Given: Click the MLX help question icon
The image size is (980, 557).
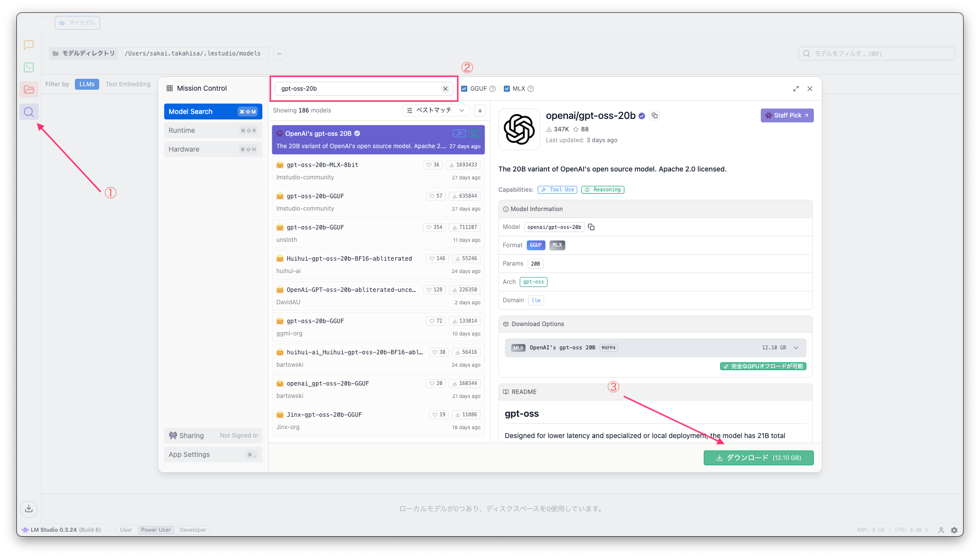Looking at the screenshot, I should 531,89.
